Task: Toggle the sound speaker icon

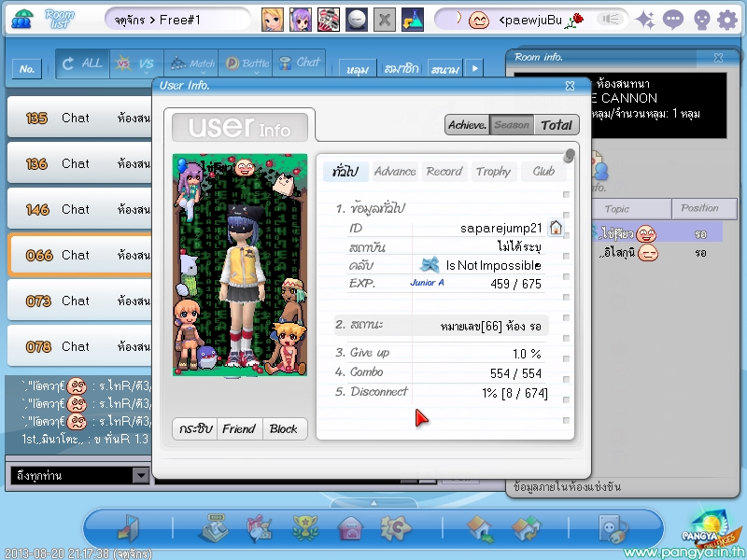Action: [x=611, y=19]
